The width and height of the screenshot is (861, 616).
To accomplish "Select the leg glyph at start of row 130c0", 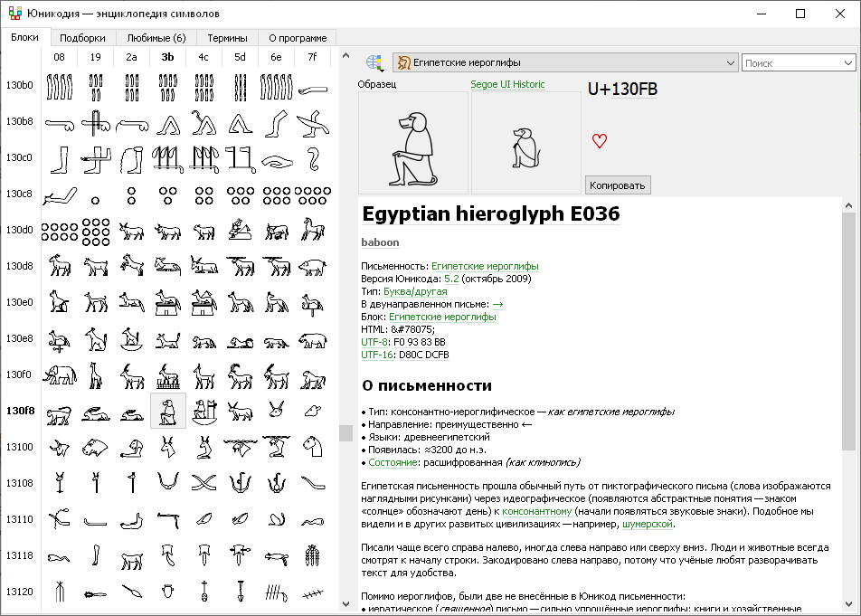I will coord(60,158).
